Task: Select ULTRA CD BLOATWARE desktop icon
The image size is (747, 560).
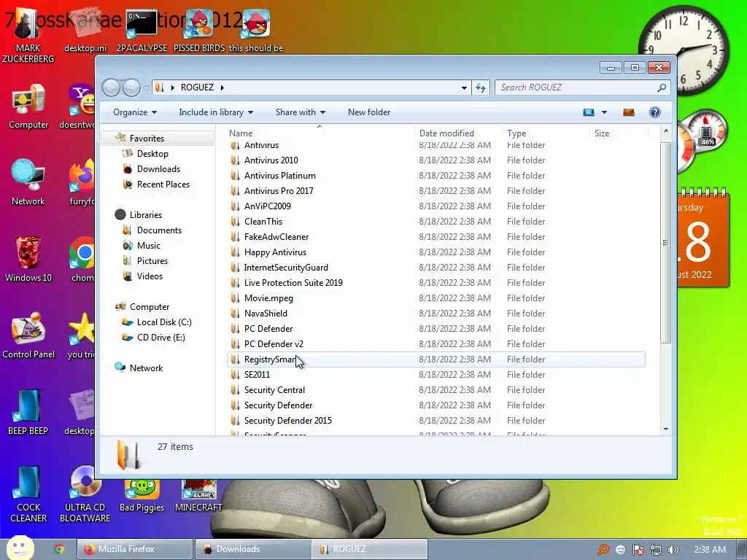Action: tap(85, 494)
